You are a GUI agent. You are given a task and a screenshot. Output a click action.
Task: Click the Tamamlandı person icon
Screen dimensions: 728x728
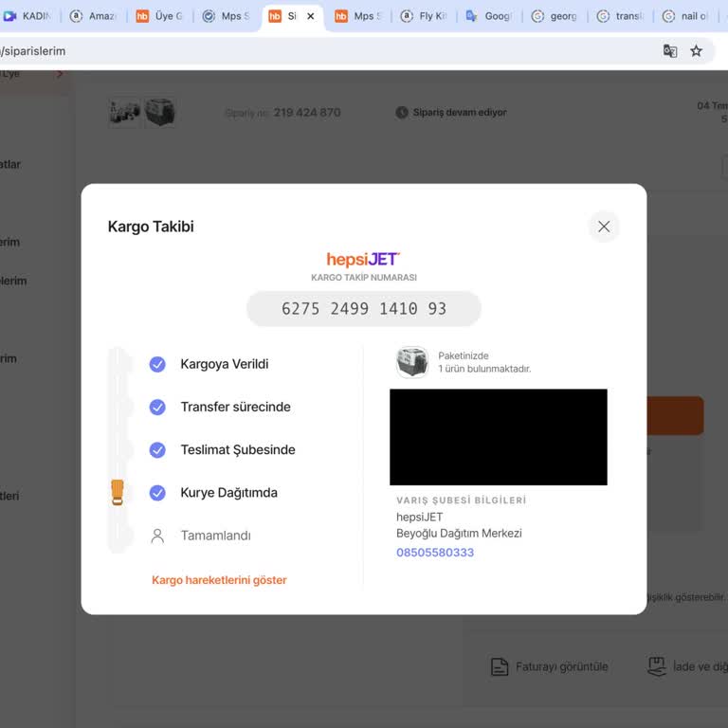(157, 536)
